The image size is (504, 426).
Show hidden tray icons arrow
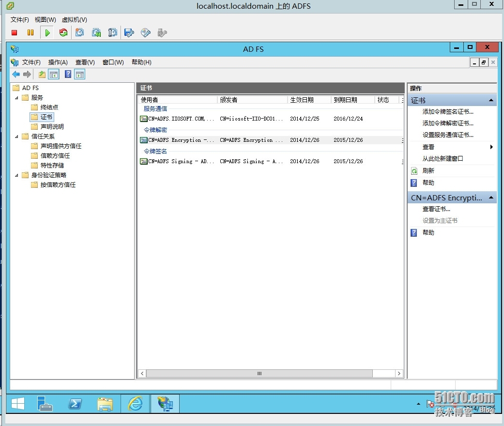[x=418, y=404]
